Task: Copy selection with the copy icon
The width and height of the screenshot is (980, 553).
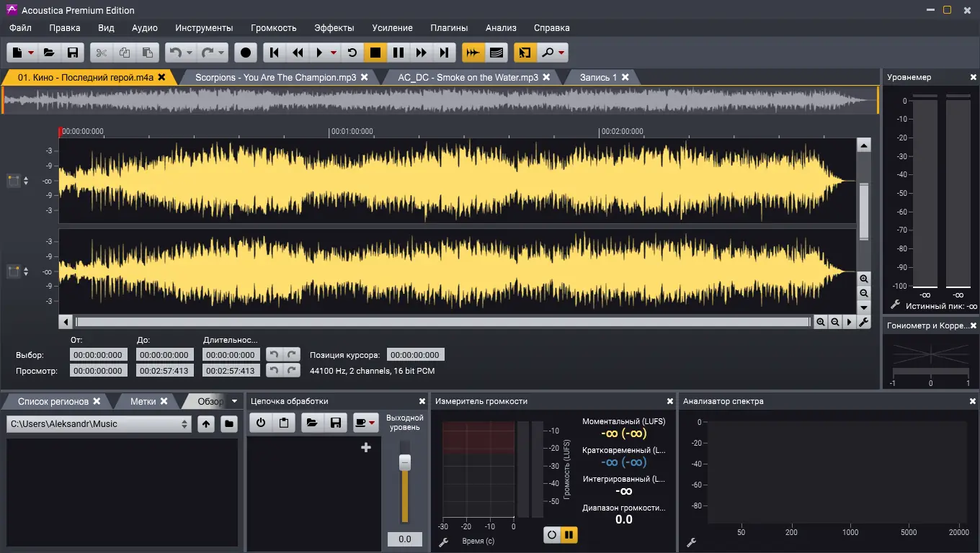Action: [x=125, y=53]
